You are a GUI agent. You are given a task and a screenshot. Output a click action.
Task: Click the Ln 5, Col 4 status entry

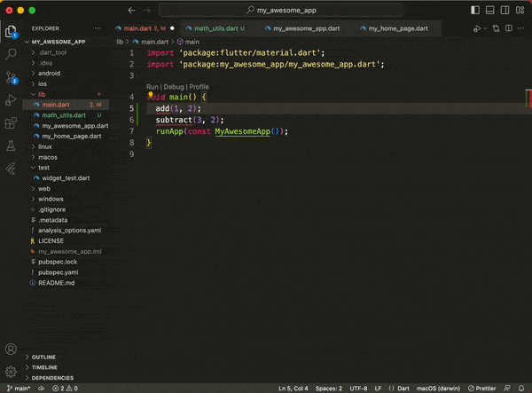coord(293,389)
